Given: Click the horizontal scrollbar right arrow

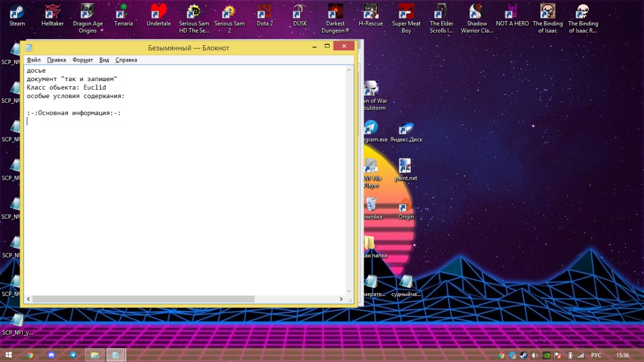Looking at the screenshot, I should (x=341, y=299).
